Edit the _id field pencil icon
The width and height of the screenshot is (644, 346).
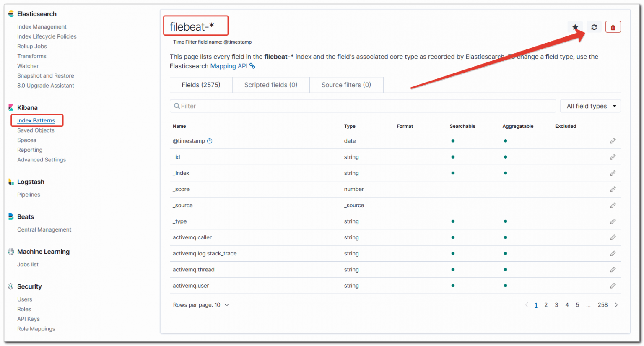pyautogui.click(x=613, y=157)
